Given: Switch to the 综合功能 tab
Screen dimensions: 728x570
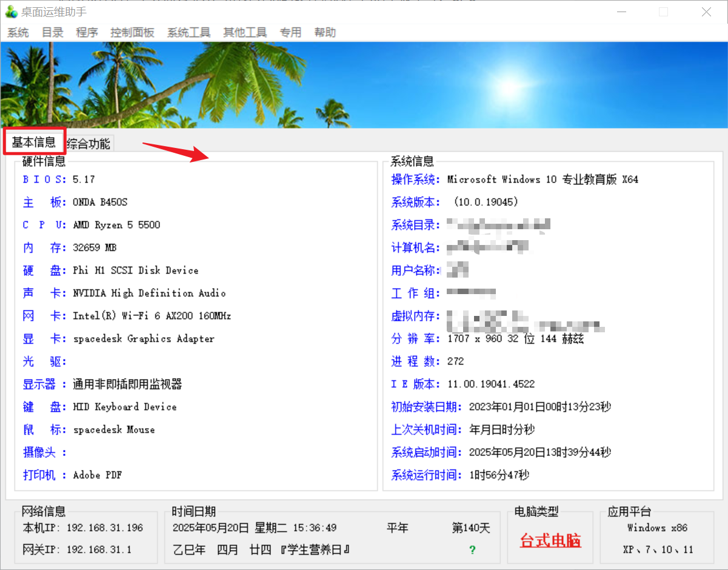Looking at the screenshot, I should pyautogui.click(x=88, y=144).
